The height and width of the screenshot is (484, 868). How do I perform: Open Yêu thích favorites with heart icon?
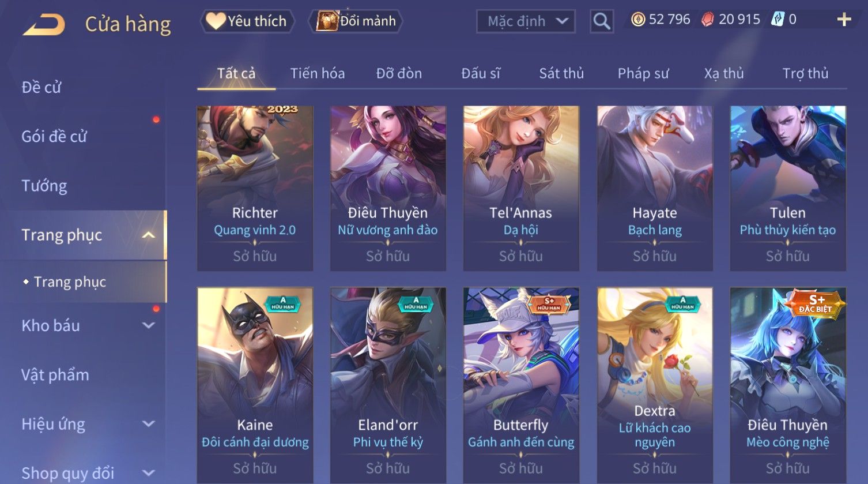pos(247,21)
